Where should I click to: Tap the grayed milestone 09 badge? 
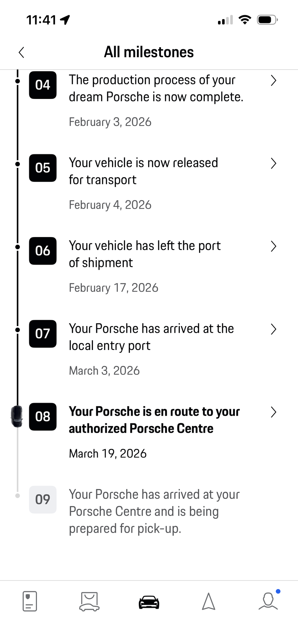(43, 499)
